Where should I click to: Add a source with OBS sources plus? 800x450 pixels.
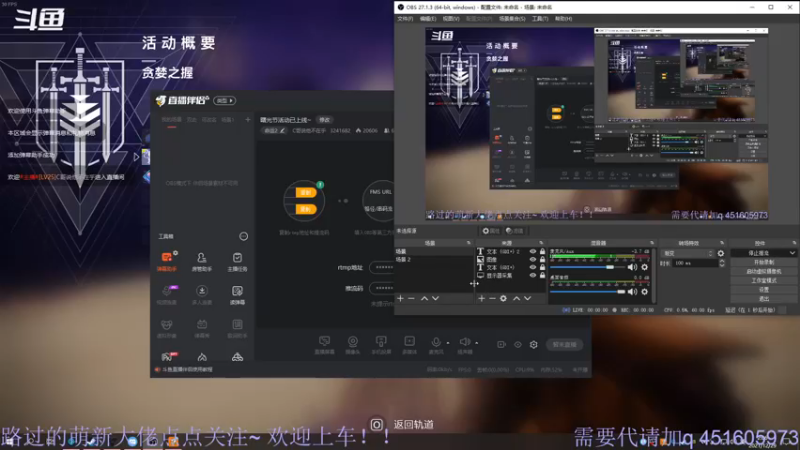(x=482, y=298)
